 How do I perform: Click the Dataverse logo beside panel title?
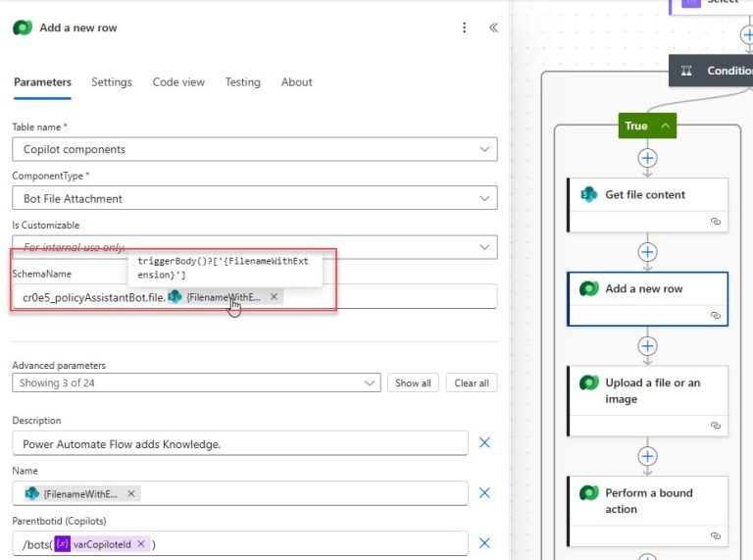tap(23, 27)
